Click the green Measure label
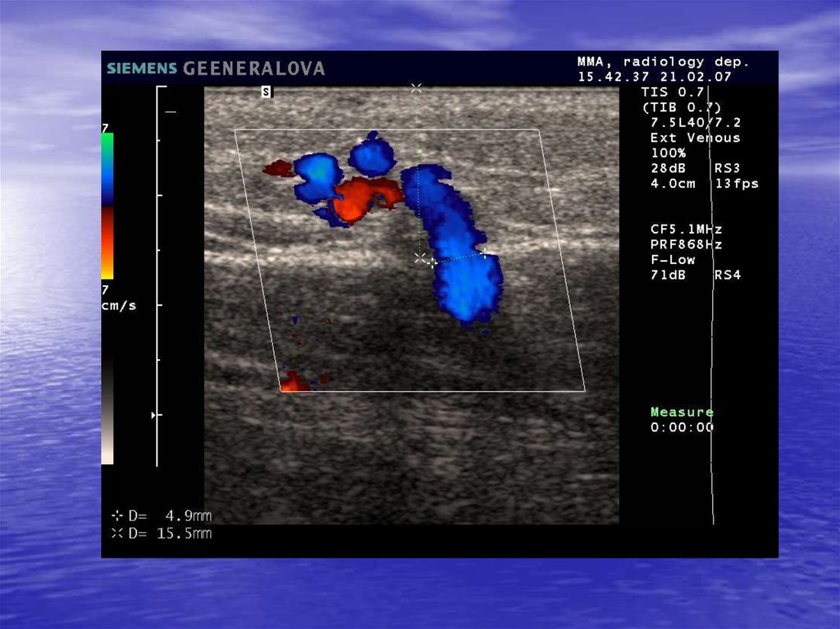Viewport: 840px width, 629px height. pyautogui.click(x=682, y=412)
